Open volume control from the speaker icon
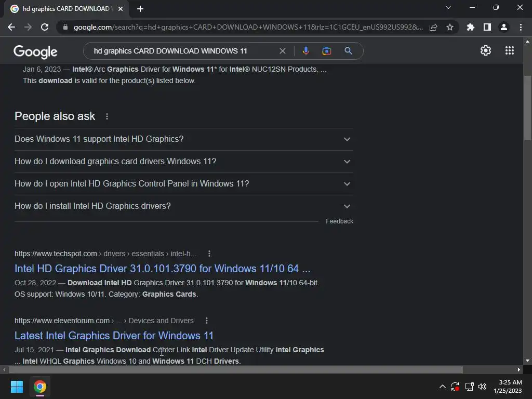Viewport: 532px width, 399px height. pyautogui.click(x=482, y=387)
